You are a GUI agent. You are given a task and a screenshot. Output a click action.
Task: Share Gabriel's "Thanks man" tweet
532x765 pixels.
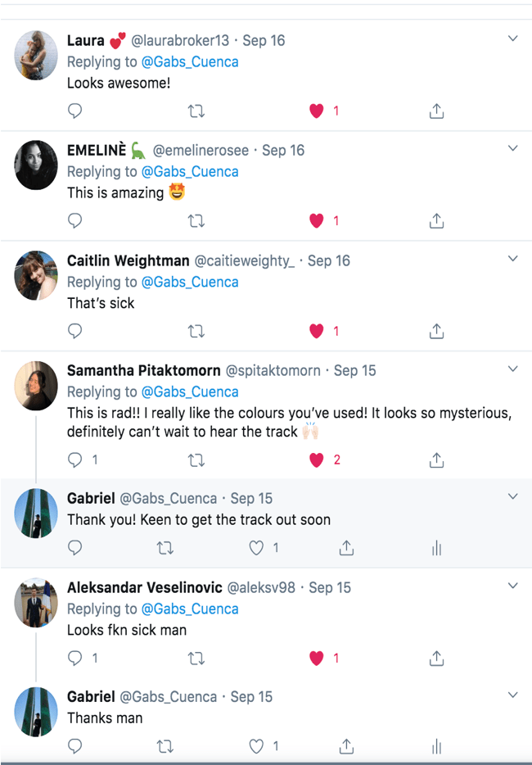[x=346, y=746]
